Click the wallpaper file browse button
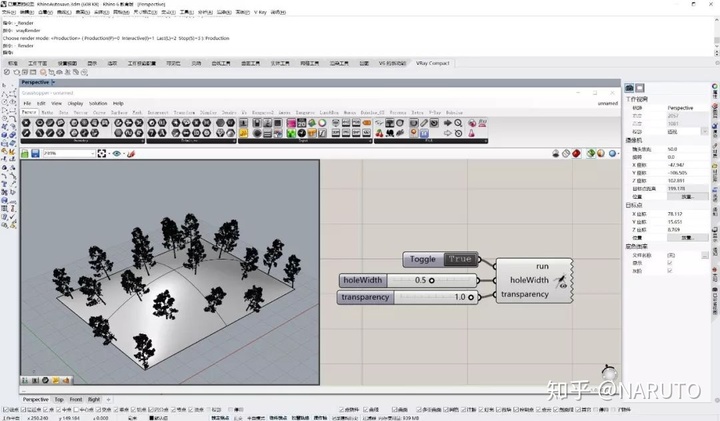This screenshot has height=421, width=720. 705,255
